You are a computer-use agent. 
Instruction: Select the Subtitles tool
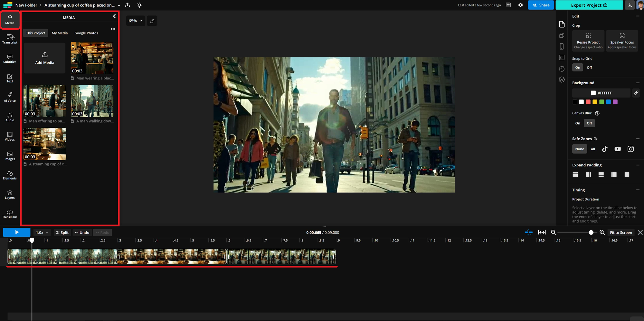(x=10, y=59)
